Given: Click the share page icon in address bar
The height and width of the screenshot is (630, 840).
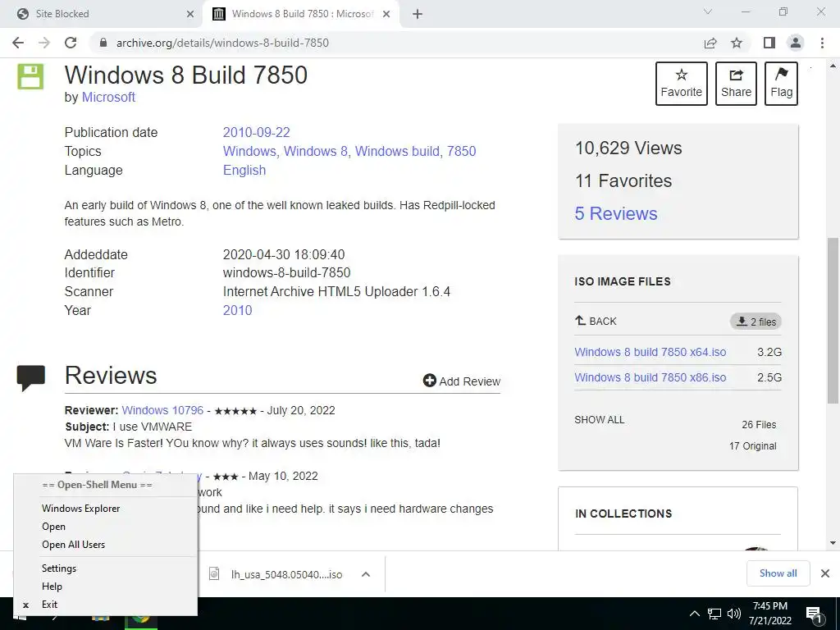Looking at the screenshot, I should 710,43.
